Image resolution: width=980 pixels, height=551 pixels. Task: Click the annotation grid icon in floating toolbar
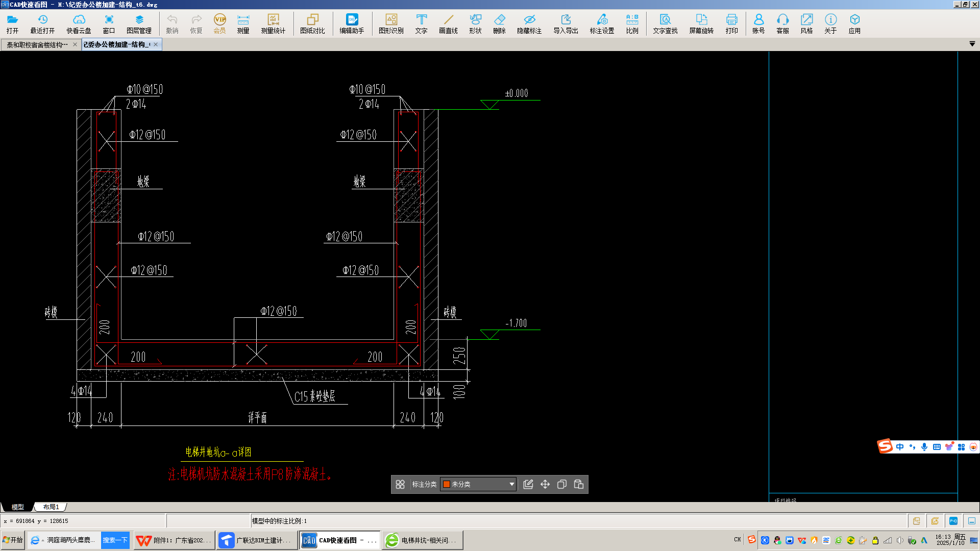(x=400, y=484)
